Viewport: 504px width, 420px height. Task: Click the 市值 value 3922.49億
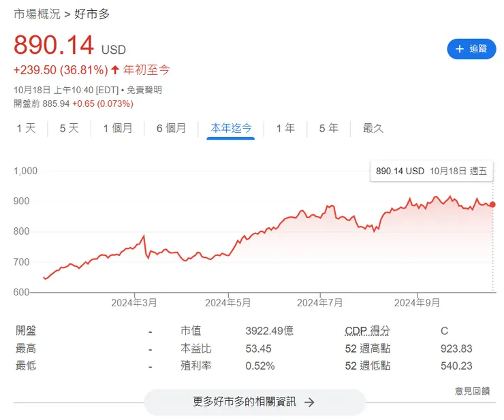[269, 331]
